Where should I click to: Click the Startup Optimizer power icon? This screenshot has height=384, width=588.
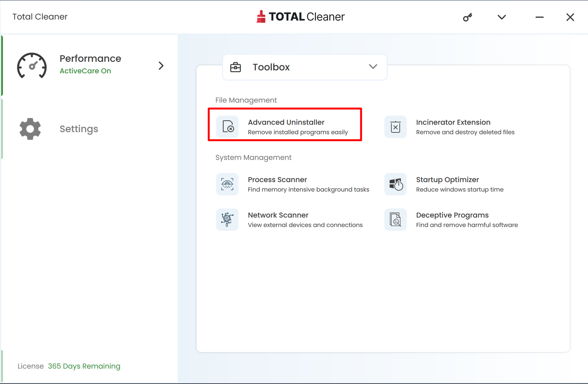click(395, 184)
